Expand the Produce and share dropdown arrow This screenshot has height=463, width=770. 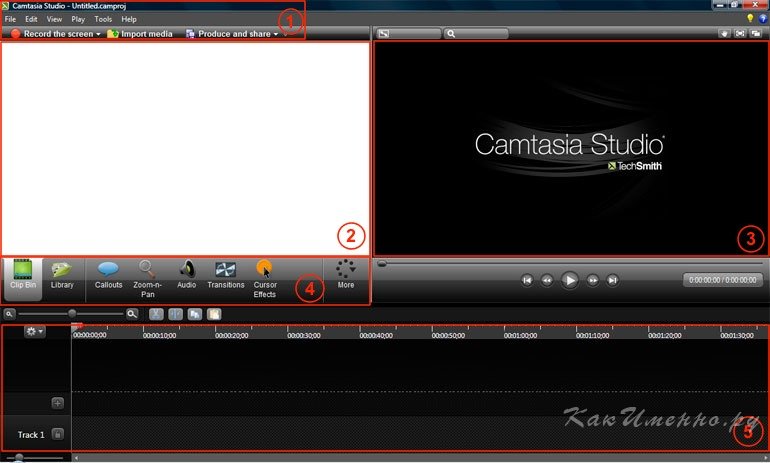pos(276,34)
